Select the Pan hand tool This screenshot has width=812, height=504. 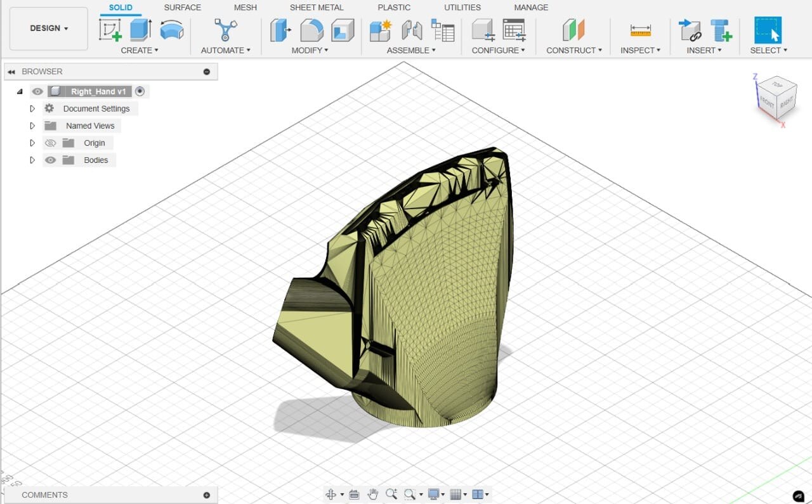(373, 494)
